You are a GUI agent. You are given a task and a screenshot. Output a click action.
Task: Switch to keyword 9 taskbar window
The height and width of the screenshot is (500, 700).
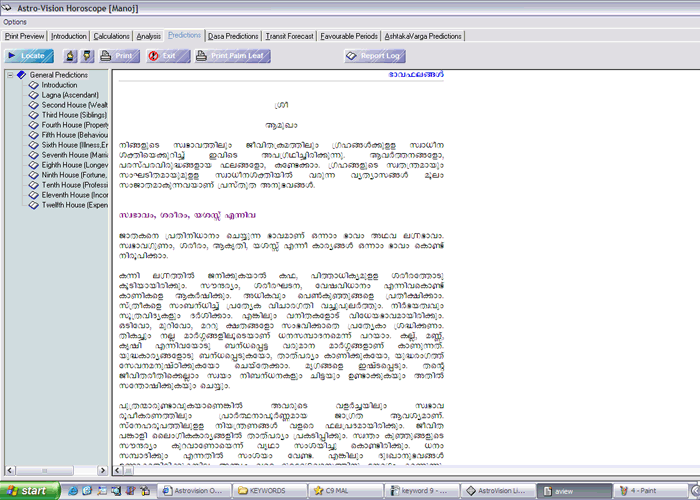[421, 491]
